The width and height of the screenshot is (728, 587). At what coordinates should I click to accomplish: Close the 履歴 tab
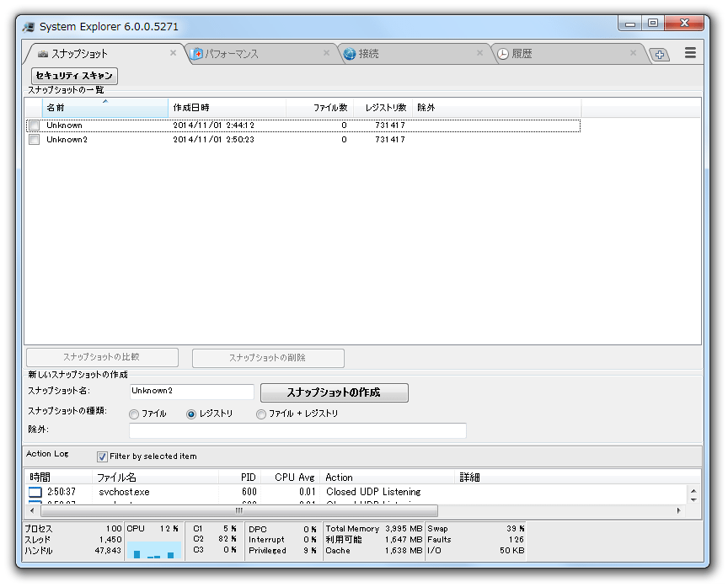[x=633, y=53]
